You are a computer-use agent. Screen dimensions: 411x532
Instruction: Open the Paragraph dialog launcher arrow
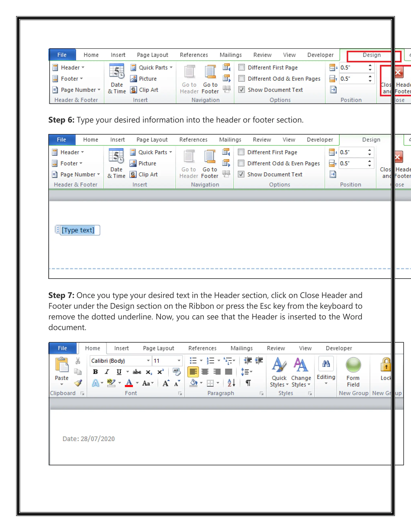(x=261, y=393)
